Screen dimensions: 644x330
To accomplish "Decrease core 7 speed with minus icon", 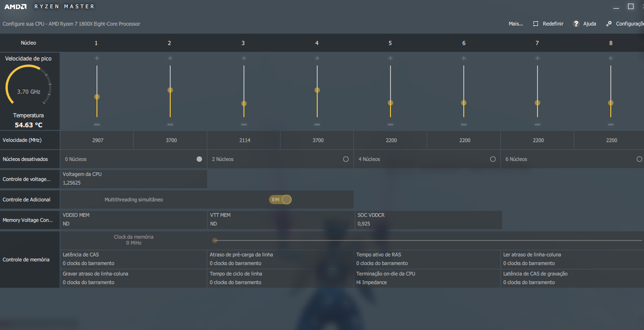I will tap(538, 125).
